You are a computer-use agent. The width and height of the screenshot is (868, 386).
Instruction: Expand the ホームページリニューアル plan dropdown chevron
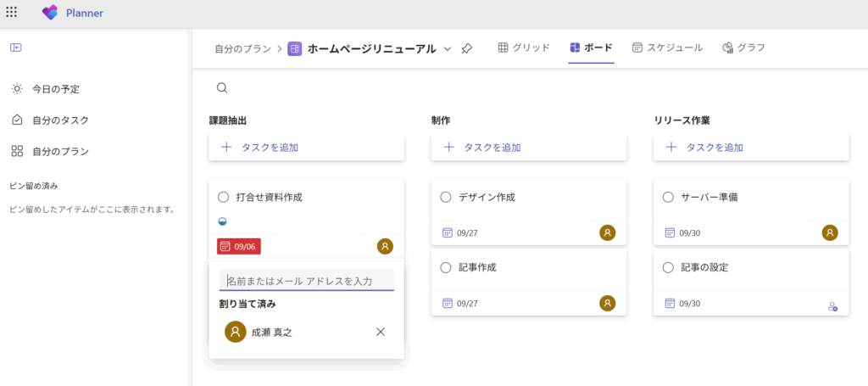click(x=448, y=48)
